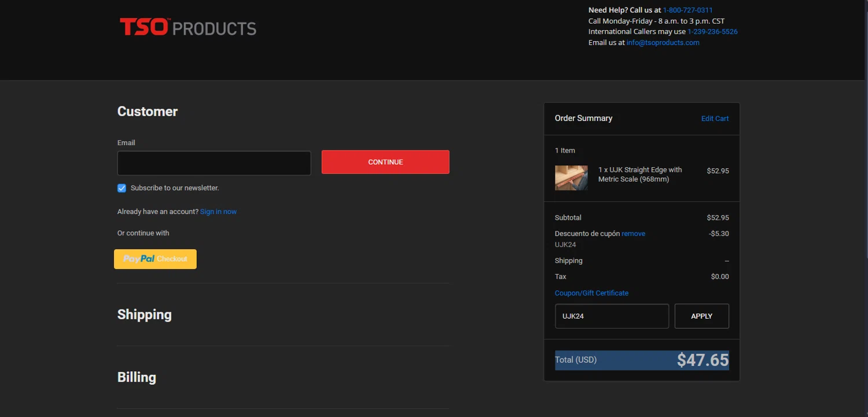Screen dimensions: 868x417
Task: Open the TSO Products logo homepage
Action: pos(188,27)
